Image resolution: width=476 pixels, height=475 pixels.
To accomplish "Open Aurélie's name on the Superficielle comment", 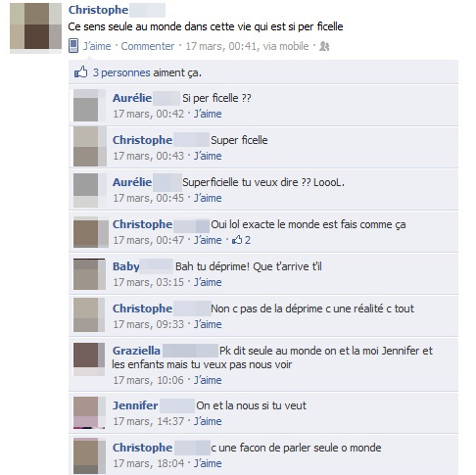I will coord(132,182).
